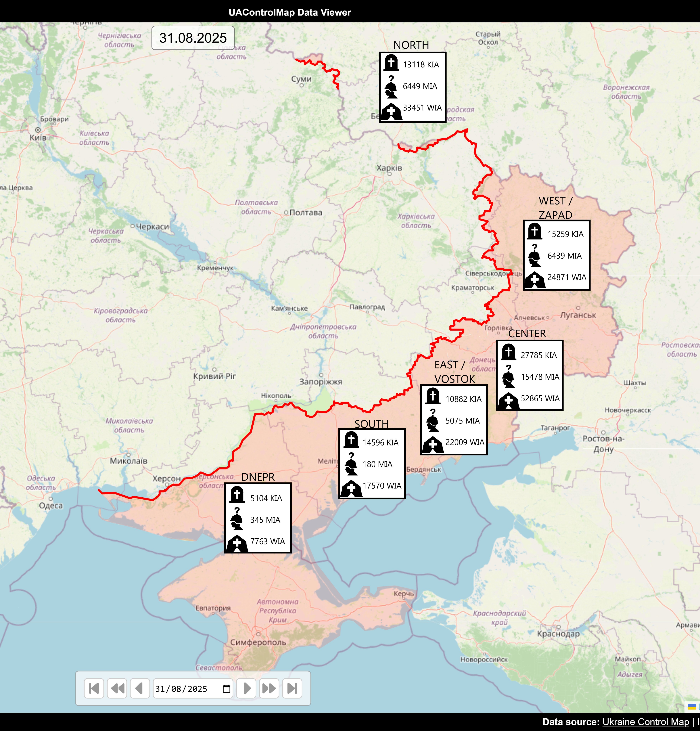Image resolution: width=700 pixels, height=731 pixels.
Task: Step forward one day arrow button
Action: [246, 688]
